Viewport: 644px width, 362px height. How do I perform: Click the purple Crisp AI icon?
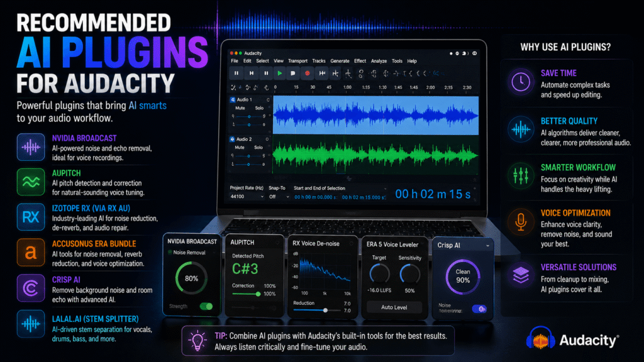point(31,288)
